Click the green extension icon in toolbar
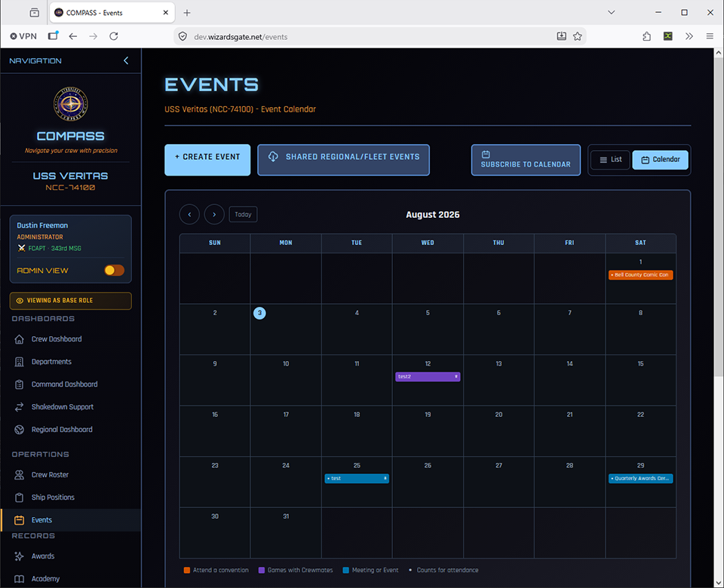 coord(667,36)
